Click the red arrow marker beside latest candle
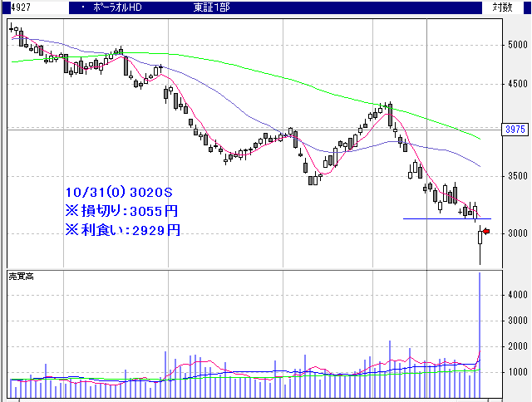 tap(487, 232)
